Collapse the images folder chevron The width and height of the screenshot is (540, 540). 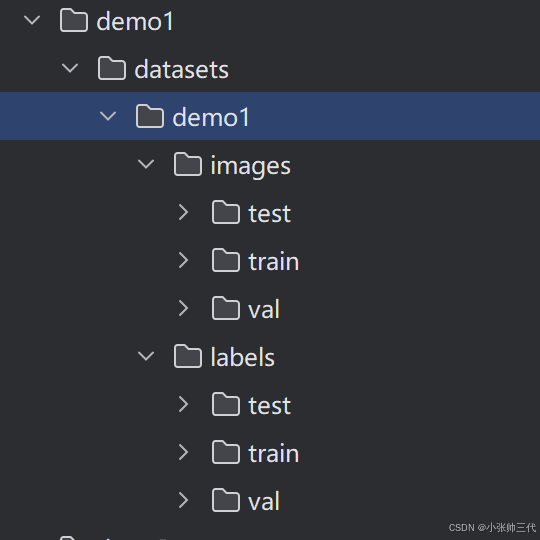click(146, 164)
